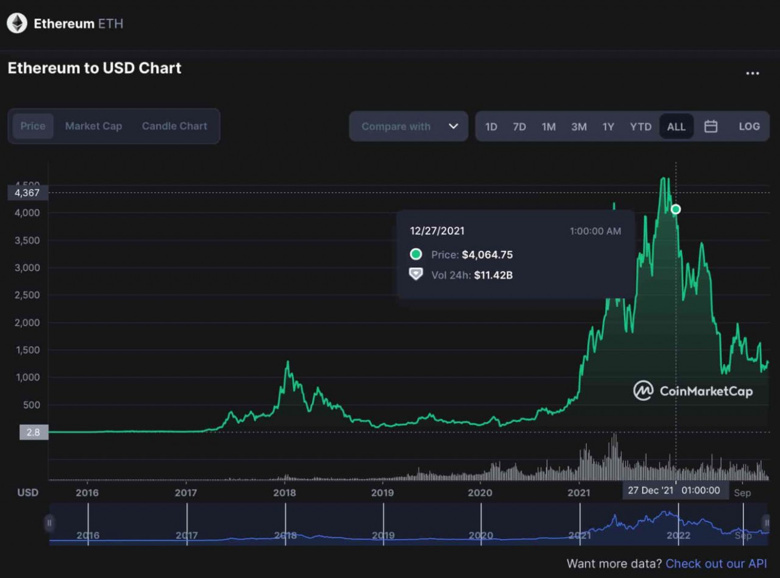This screenshot has height=578, width=780.
Task: Click 2022 marker in the blue range navigator
Action: pyautogui.click(x=679, y=535)
